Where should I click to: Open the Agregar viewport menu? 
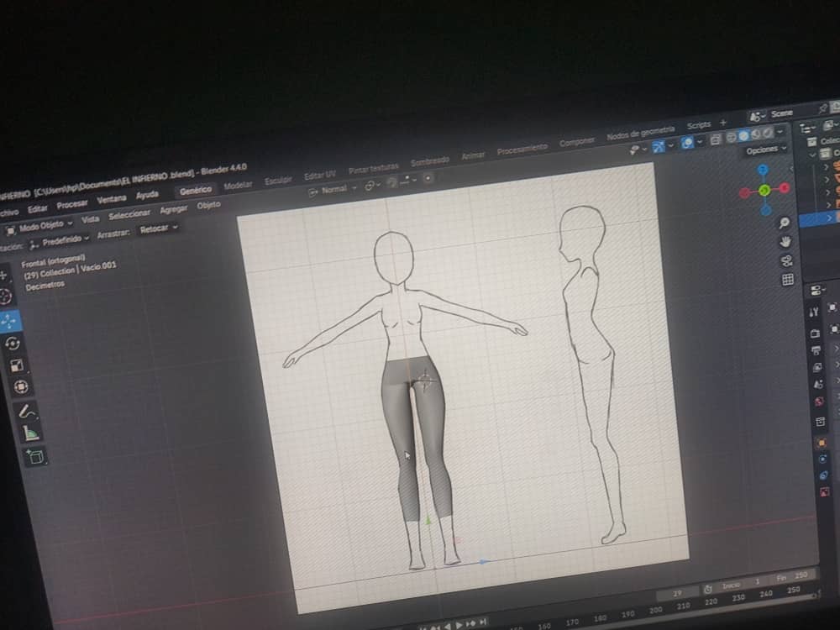(x=174, y=209)
